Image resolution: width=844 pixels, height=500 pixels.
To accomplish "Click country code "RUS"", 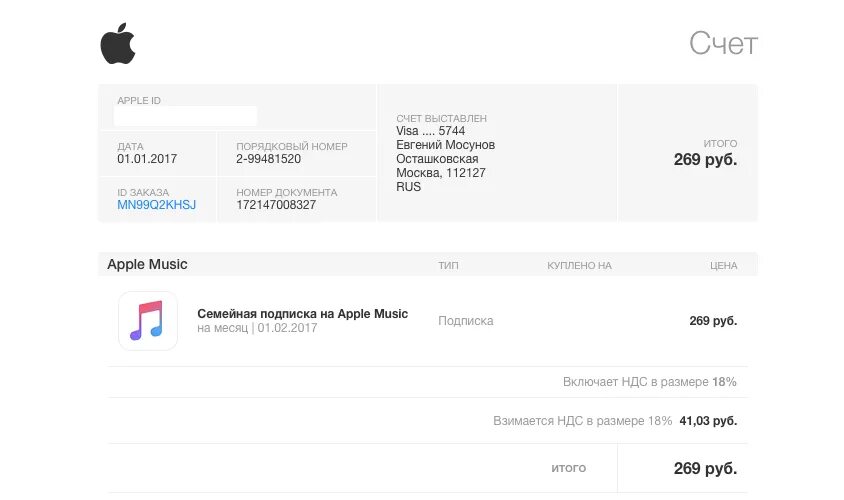I will tap(409, 187).
